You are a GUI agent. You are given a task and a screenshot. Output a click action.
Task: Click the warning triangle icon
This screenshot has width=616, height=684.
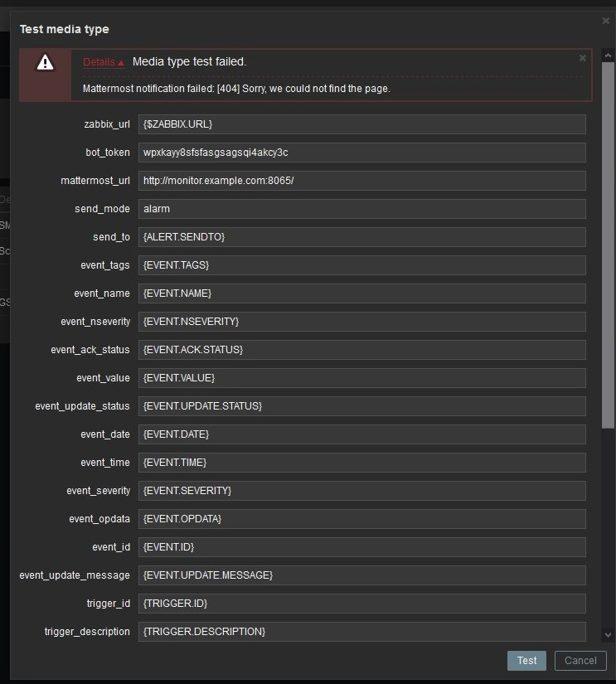pos(45,62)
